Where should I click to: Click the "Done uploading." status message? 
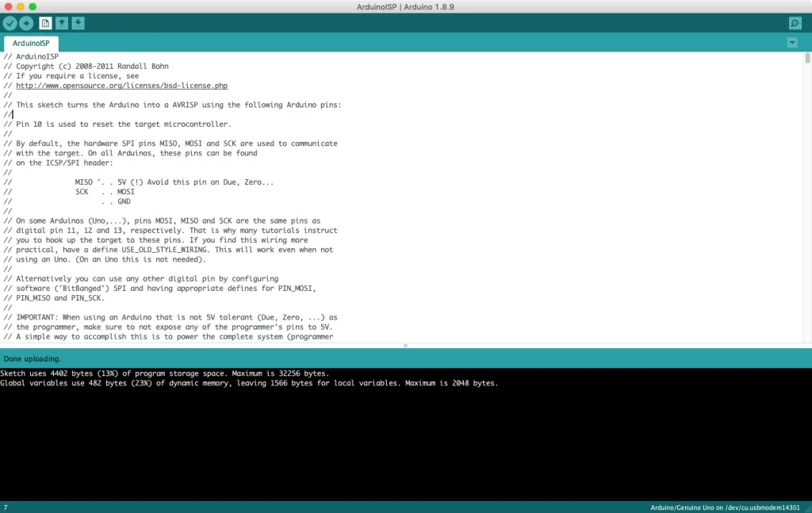tap(33, 358)
